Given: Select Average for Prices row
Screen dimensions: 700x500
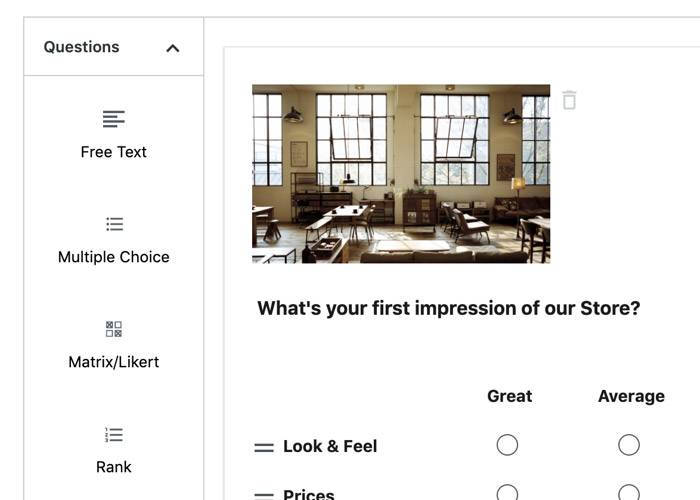Looking at the screenshot, I should tap(629, 494).
